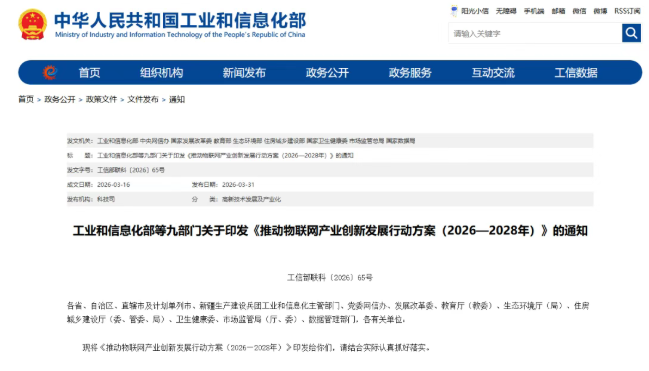The image size is (649, 371).
Task: Open the 政务公开 navigation menu
Action: [327, 73]
